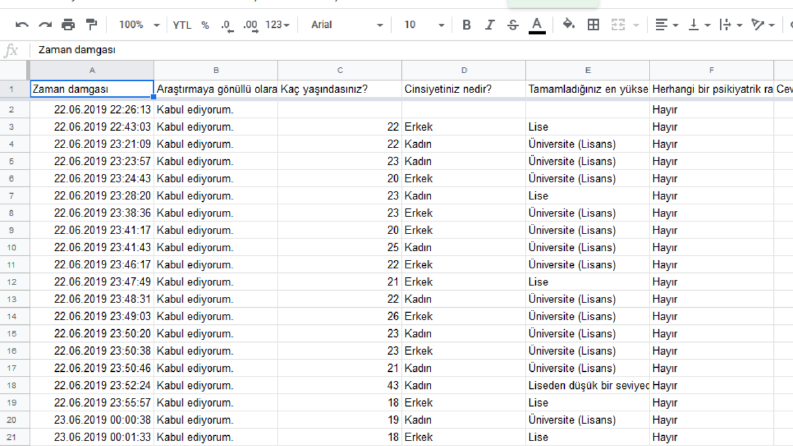Print the spreadsheet

pyautogui.click(x=68, y=25)
